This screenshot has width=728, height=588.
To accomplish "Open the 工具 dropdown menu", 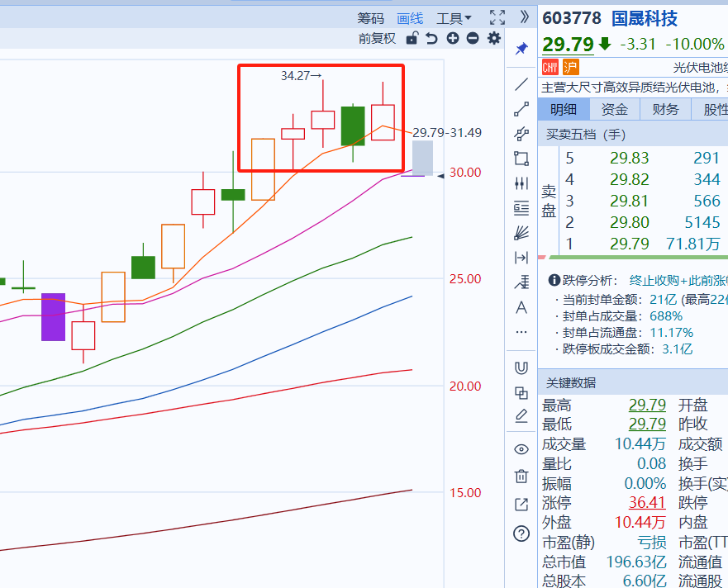I will 454,18.
